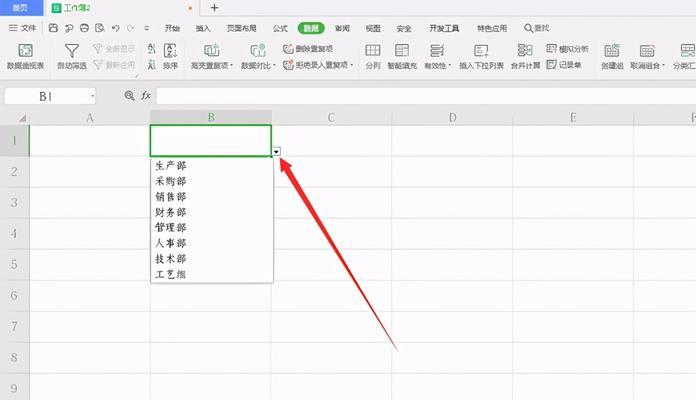696x400 pixels.
Task: Select row 7 header
Action: click(15, 326)
